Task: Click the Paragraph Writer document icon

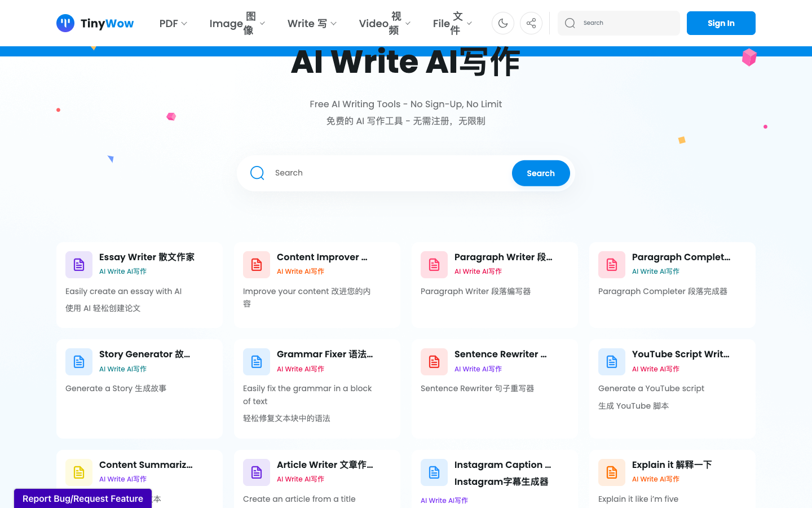Action: click(434, 264)
